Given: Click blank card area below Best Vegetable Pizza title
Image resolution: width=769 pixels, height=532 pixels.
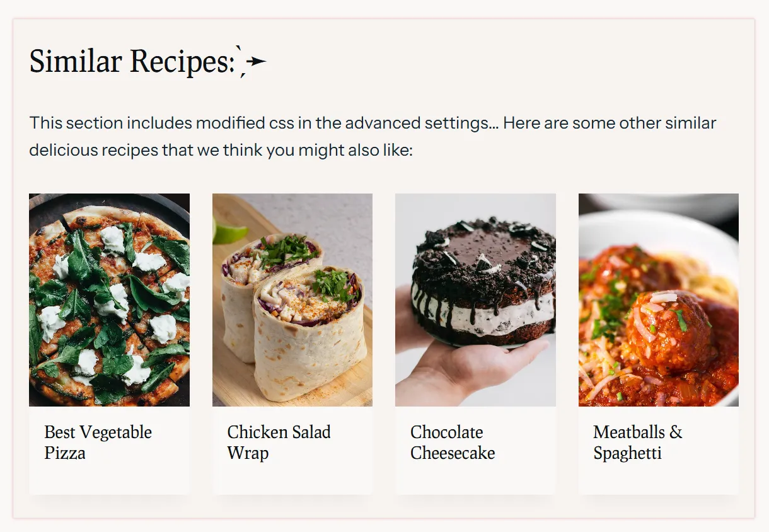Looking at the screenshot, I should 109,479.
